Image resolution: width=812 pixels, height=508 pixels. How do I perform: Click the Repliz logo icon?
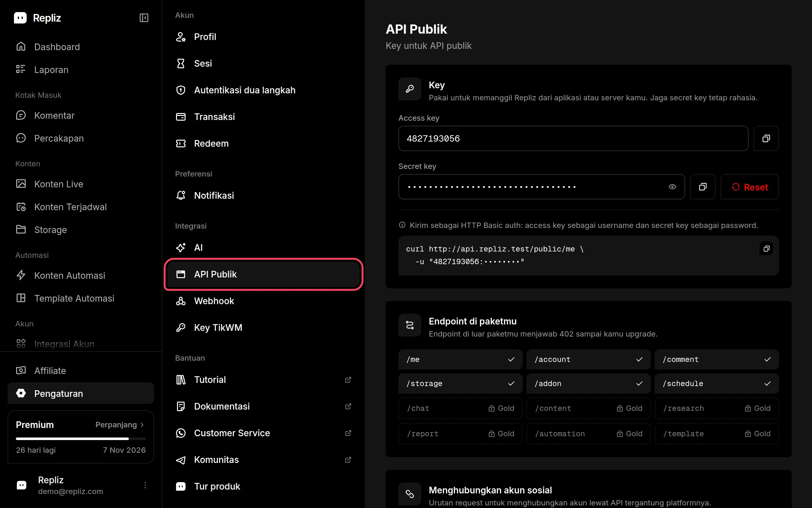(x=20, y=18)
